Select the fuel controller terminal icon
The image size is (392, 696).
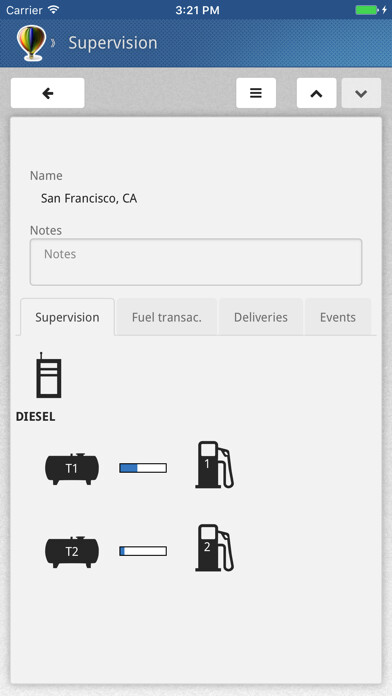point(48,376)
